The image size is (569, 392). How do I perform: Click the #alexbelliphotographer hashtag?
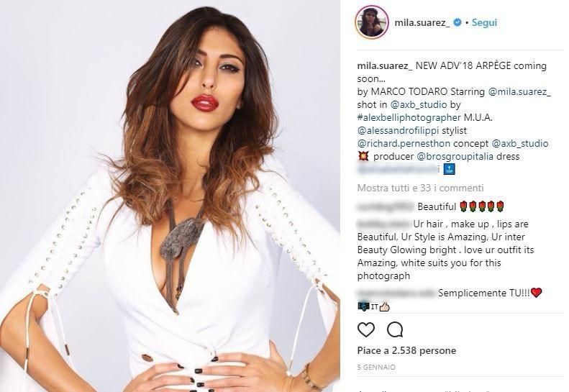(409, 118)
